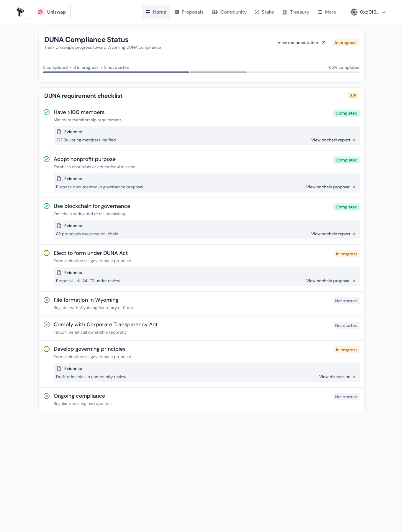Screen dimensions: 403x532
Task: Click the Community people icon
Action: tap(215, 12)
